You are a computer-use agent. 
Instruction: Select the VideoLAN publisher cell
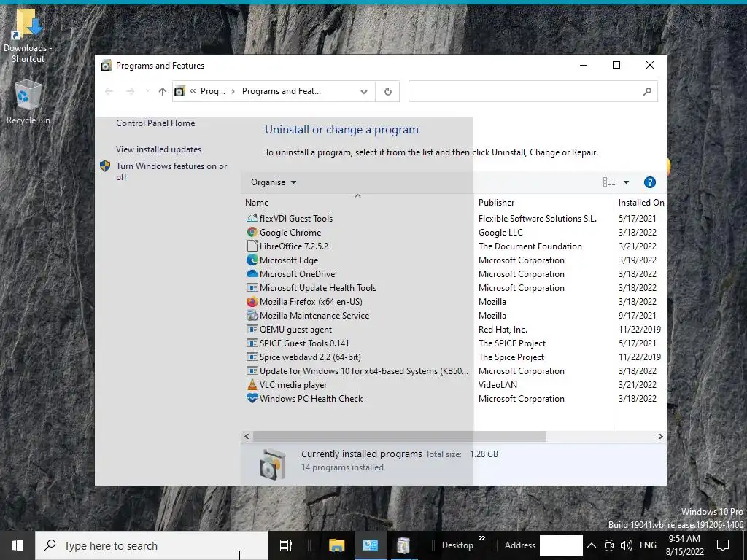(498, 385)
